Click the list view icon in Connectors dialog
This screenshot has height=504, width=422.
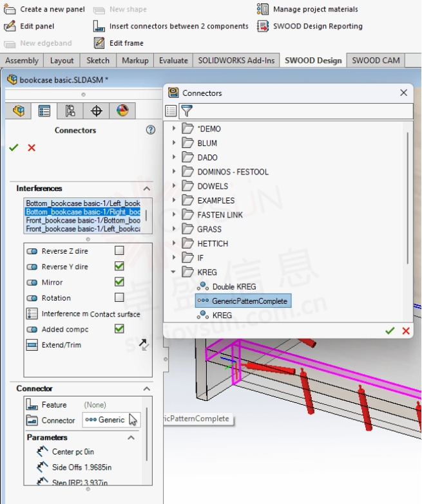tap(171, 111)
